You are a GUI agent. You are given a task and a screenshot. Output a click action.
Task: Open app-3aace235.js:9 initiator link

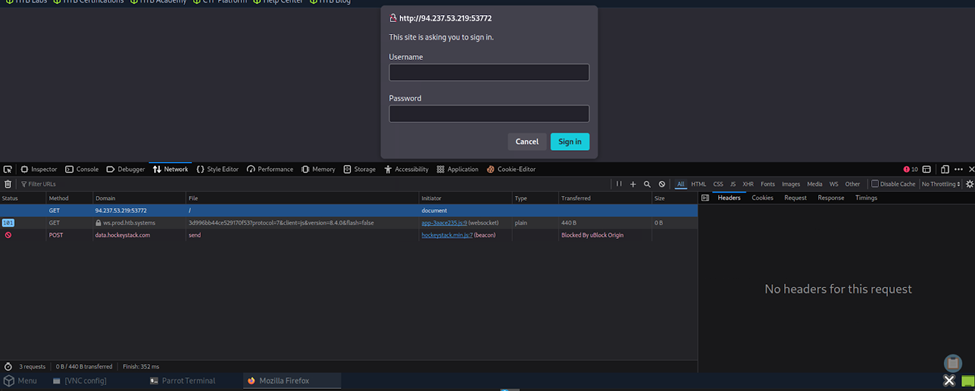(x=444, y=223)
